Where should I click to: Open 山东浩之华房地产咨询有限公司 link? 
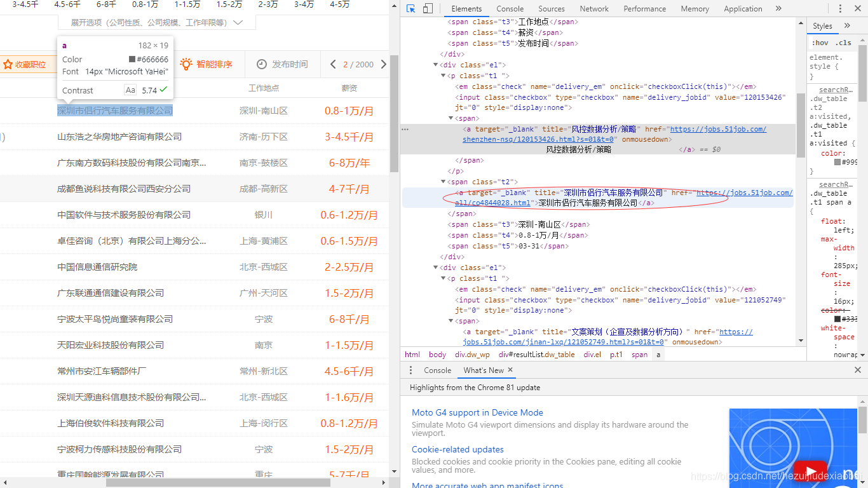(119, 137)
